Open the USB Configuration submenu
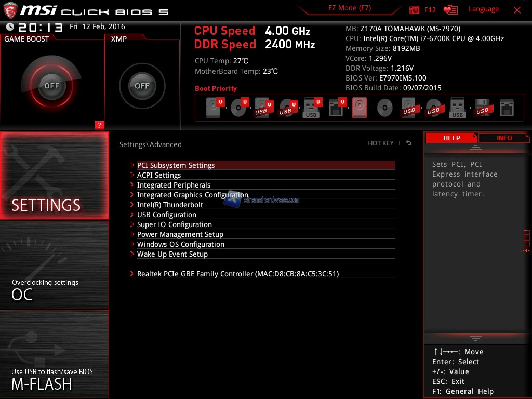 166,215
